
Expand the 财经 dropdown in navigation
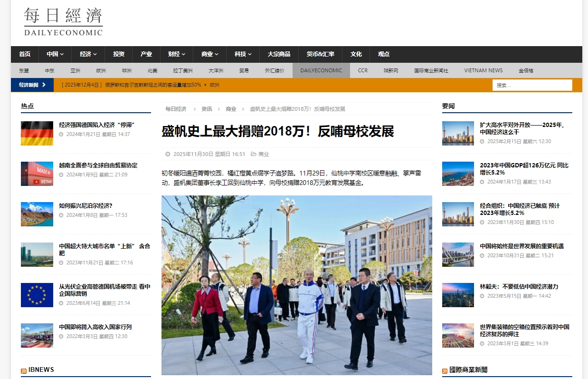coord(177,54)
